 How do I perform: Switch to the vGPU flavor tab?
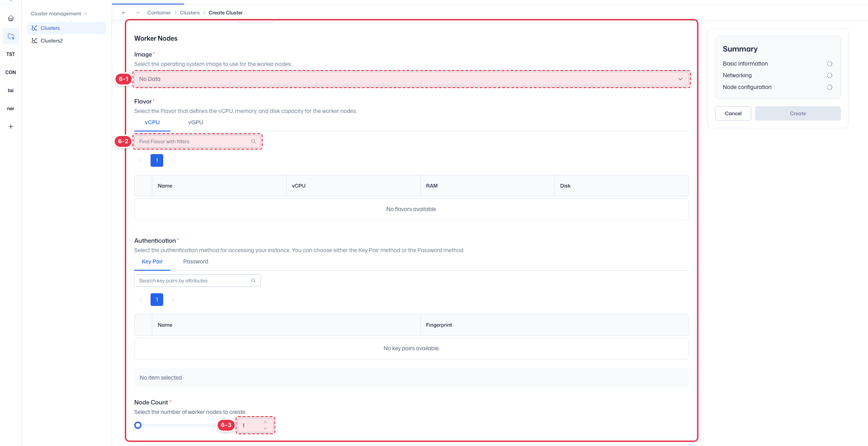(196, 122)
